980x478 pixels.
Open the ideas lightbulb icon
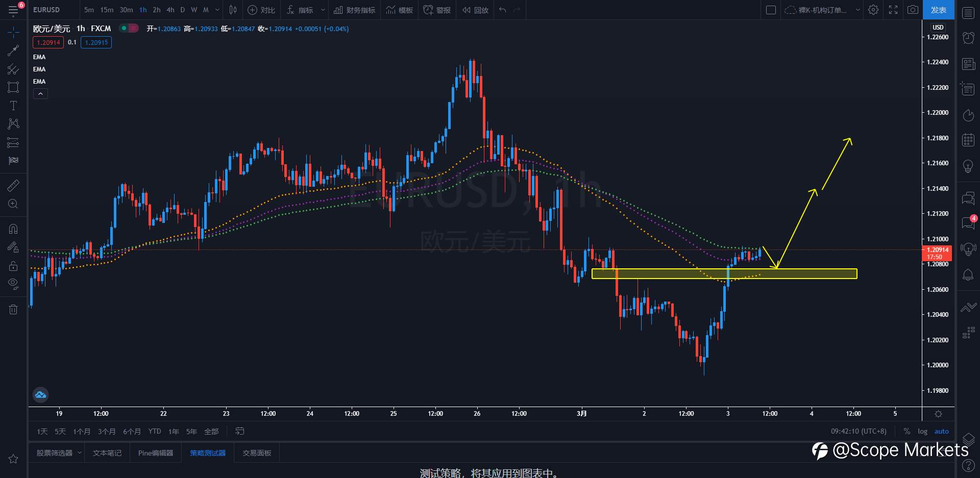tap(968, 166)
